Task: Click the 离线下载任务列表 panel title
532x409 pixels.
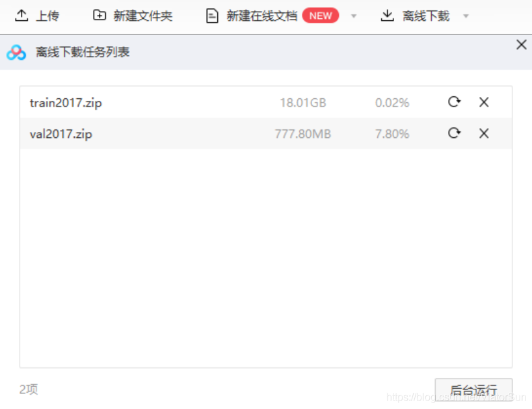Action: [x=83, y=53]
